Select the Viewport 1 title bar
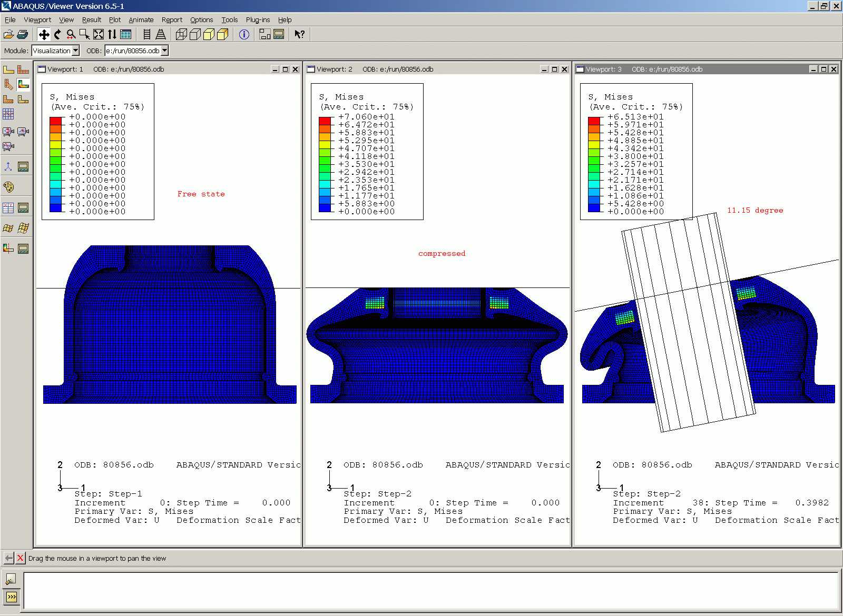This screenshot has width=843, height=616. (x=168, y=69)
